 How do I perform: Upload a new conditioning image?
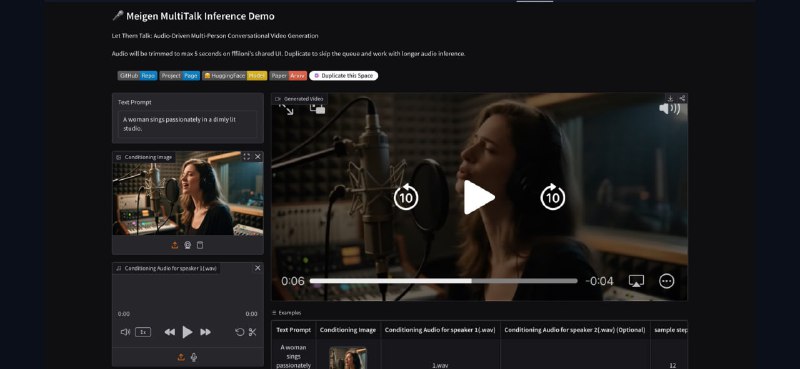tap(174, 245)
